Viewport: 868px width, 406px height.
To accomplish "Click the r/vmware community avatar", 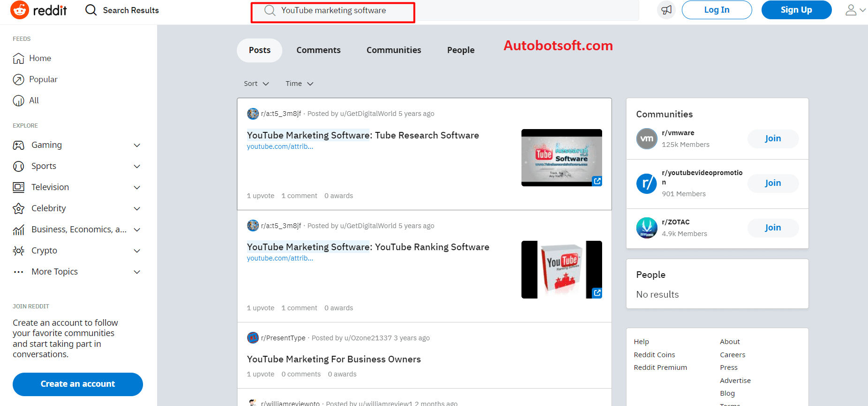I will tap(647, 138).
